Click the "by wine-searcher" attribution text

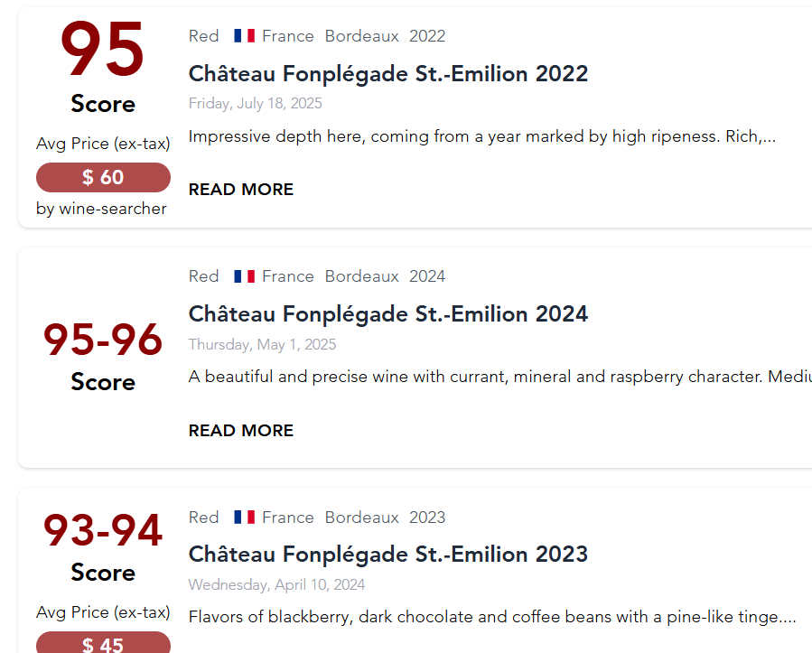click(102, 209)
